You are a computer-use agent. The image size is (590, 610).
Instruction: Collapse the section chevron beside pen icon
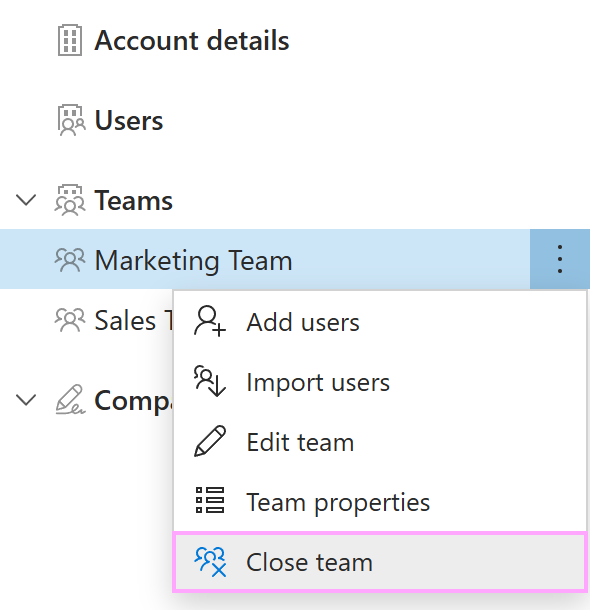point(26,400)
